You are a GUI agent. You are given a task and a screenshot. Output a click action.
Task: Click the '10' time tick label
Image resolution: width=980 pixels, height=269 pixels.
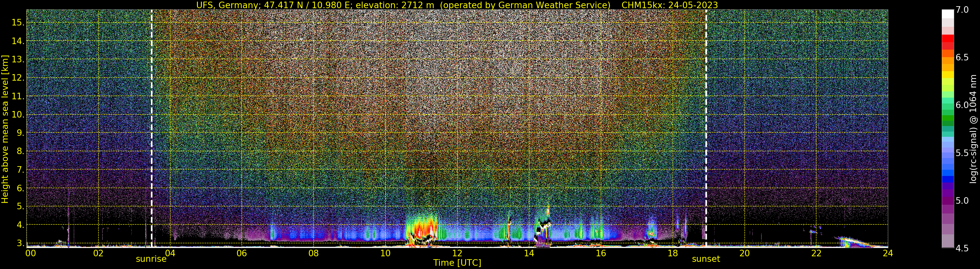pos(385,253)
